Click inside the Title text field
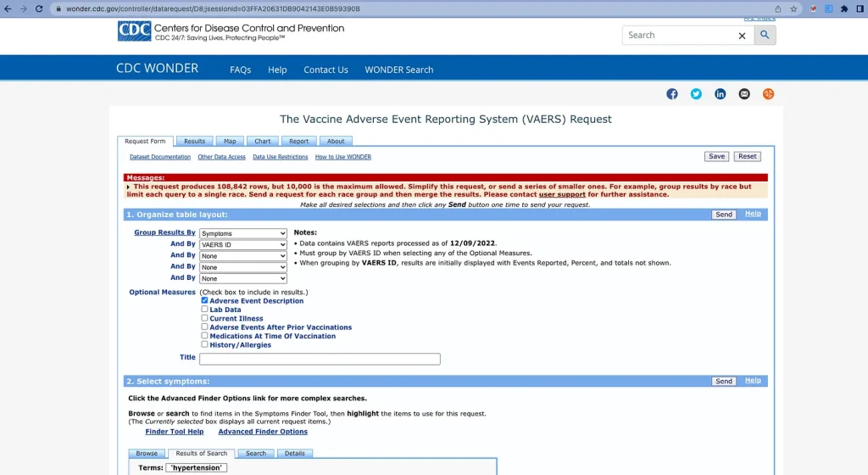Image resolution: width=868 pixels, height=475 pixels. (x=320, y=359)
